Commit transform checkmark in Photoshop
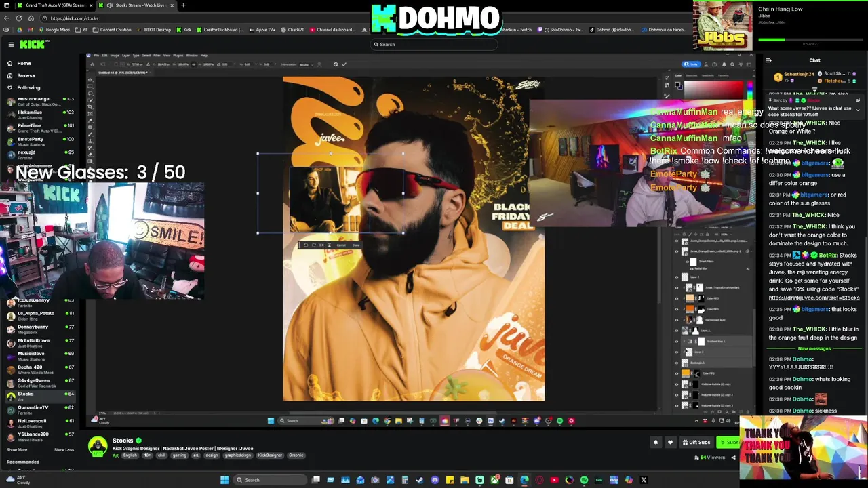The height and width of the screenshot is (488, 868). pyautogui.click(x=344, y=64)
